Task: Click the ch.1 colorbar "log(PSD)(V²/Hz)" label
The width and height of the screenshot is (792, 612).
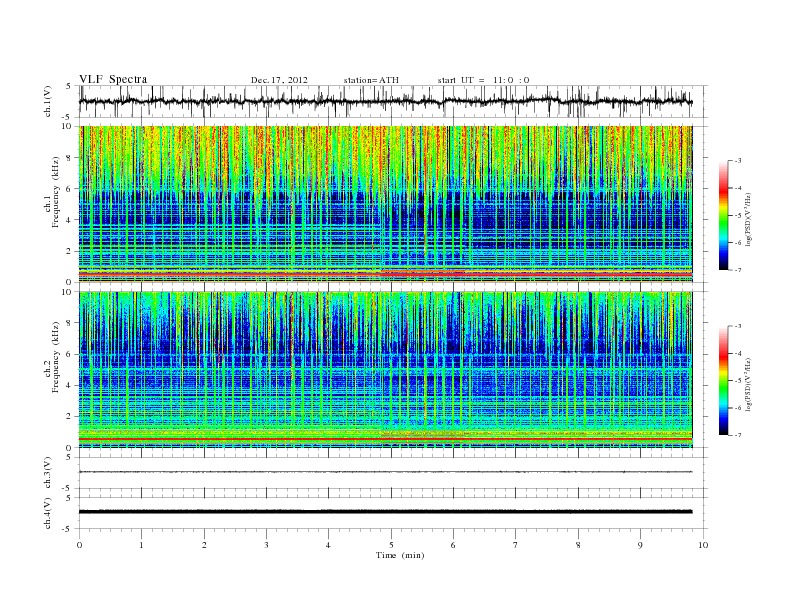Action: coord(750,220)
